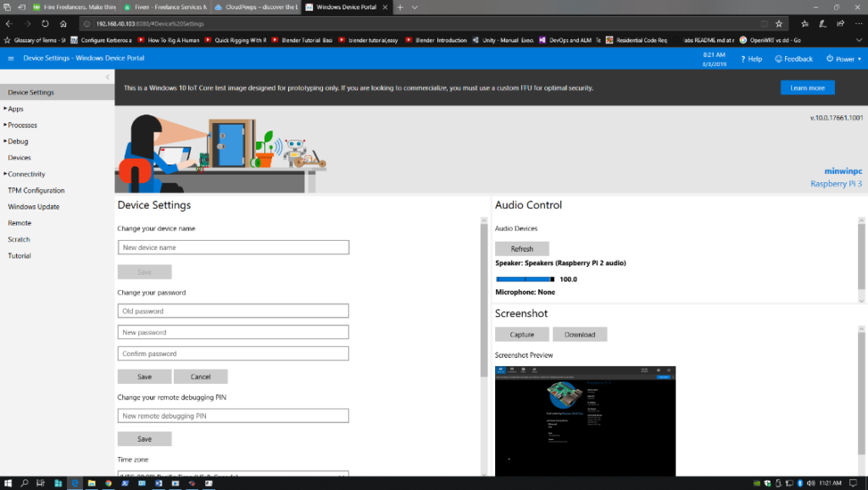Click Capture to take a screenshot
This screenshot has width=868, height=490.
tap(521, 334)
